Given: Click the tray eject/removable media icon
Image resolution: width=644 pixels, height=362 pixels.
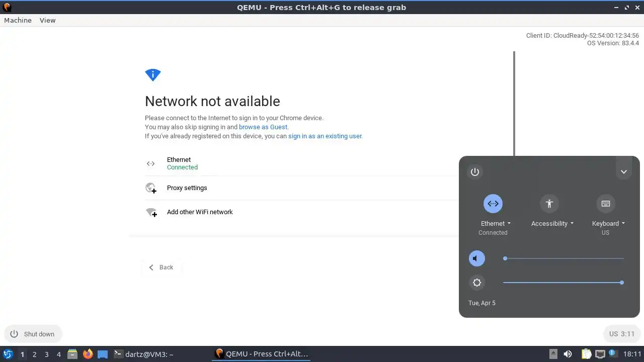Looking at the screenshot, I should click(x=553, y=354).
